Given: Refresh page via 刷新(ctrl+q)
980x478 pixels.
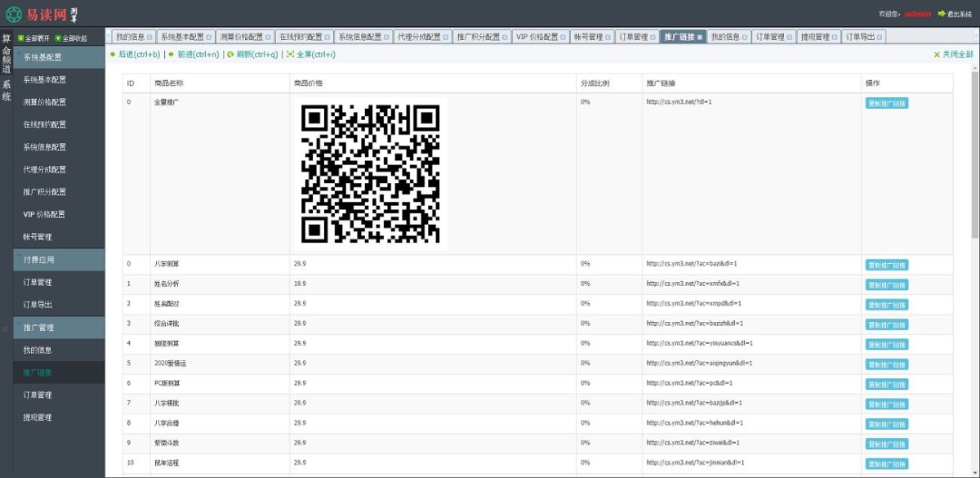Looking at the screenshot, I should (252, 55).
